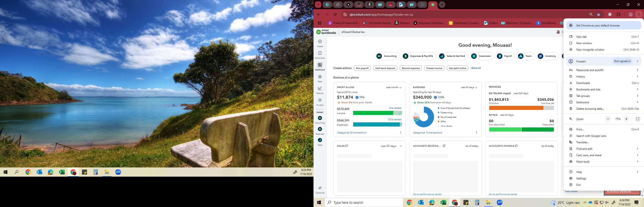Viewport: 644px width, 207px height.
Task: Expand Passwords and autofill submenu
Action: coord(604,70)
